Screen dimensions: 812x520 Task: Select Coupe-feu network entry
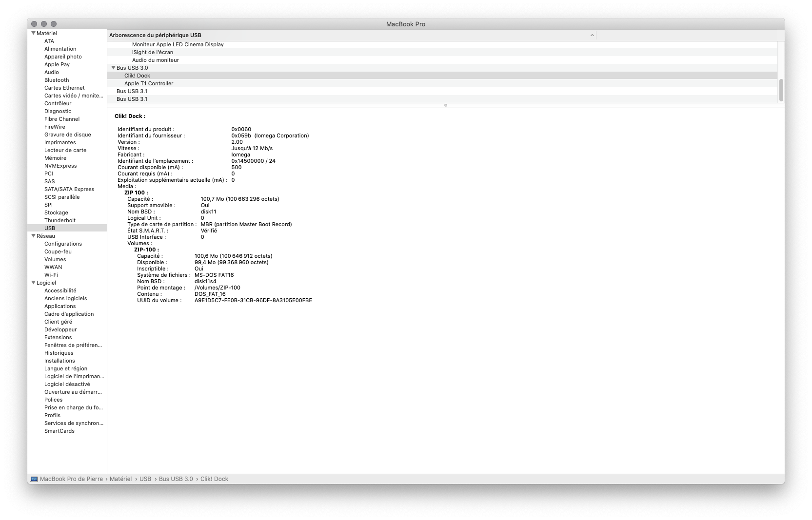point(58,251)
